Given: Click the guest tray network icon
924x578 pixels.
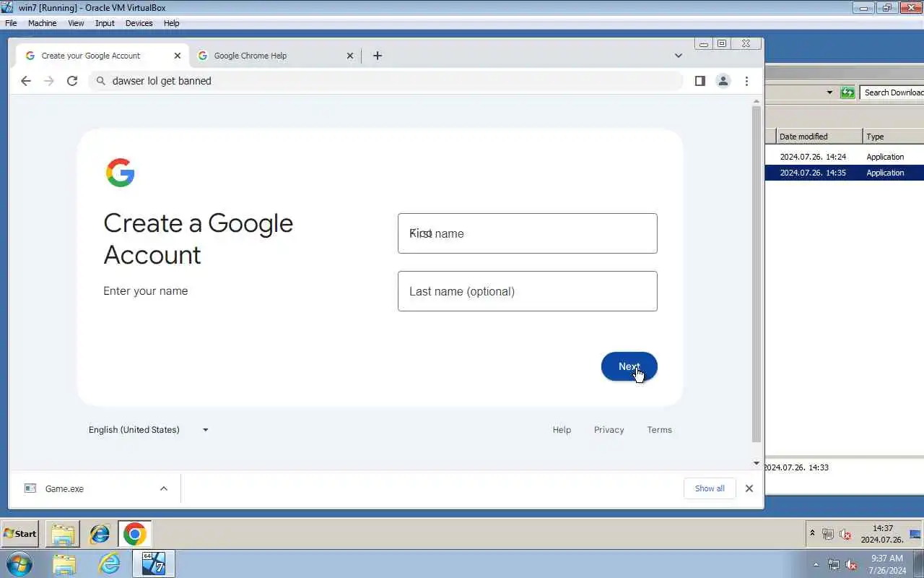Looking at the screenshot, I should (x=827, y=535).
